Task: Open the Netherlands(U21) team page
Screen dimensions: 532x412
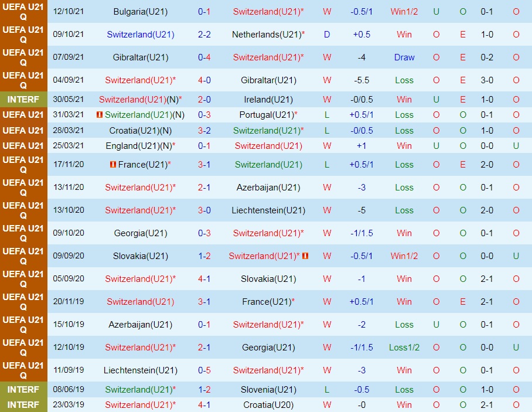Action: pos(268,35)
